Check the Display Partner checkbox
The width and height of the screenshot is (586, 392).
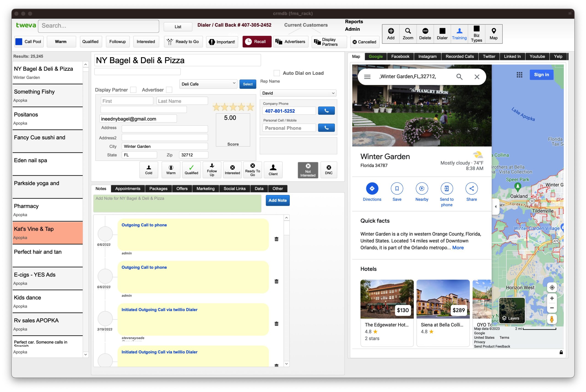133,90
